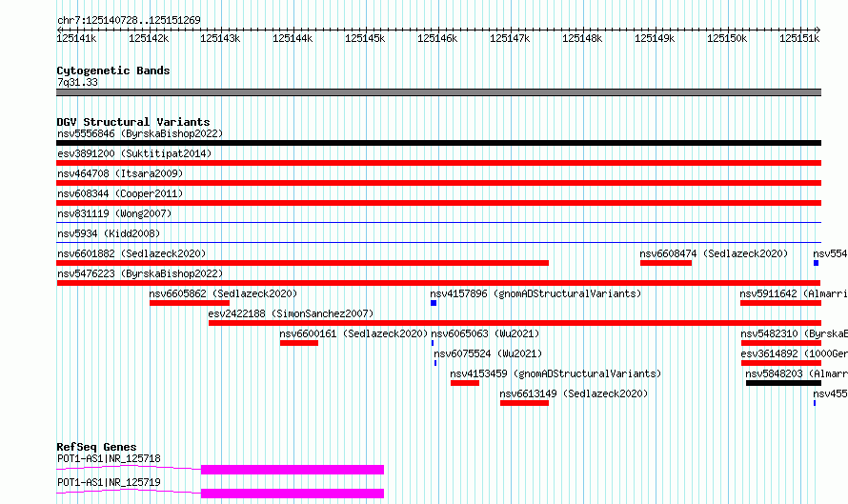Image resolution: width=848 pixels, height=504 pixels.
Task: Select the black nsv5848203 variant bar
Action: click(783, 383)
